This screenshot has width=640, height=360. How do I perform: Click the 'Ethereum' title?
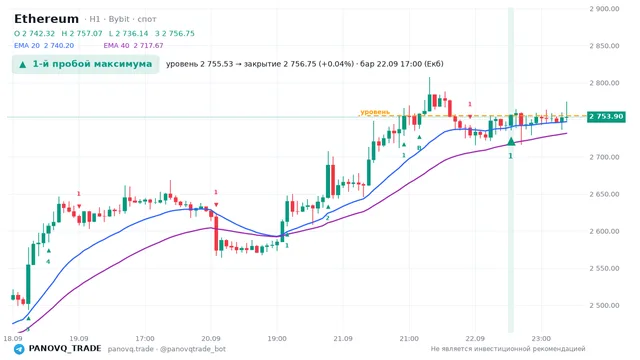46,19
